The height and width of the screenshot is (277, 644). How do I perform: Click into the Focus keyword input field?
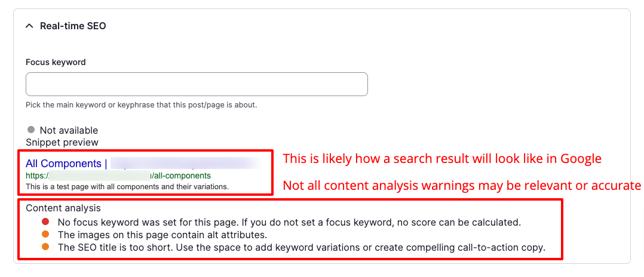(197, 84)
